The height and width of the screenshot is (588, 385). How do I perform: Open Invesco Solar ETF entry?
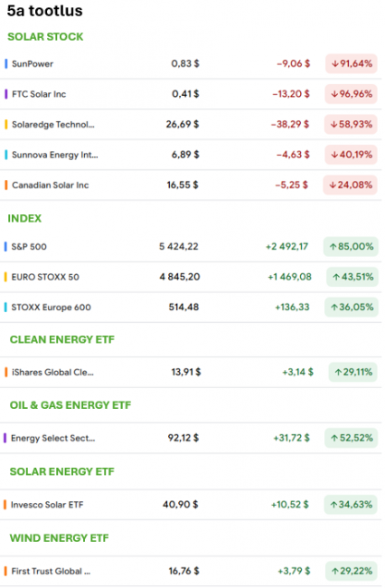(191, 505)
